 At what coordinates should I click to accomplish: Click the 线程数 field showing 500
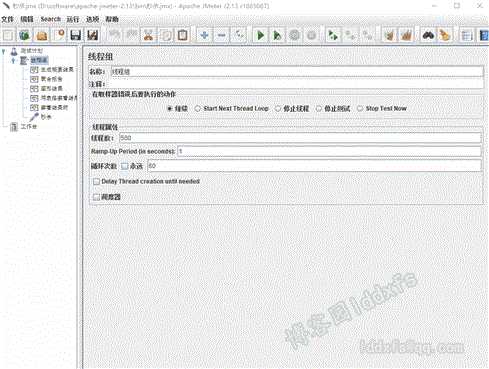click(x=300, y=138)
